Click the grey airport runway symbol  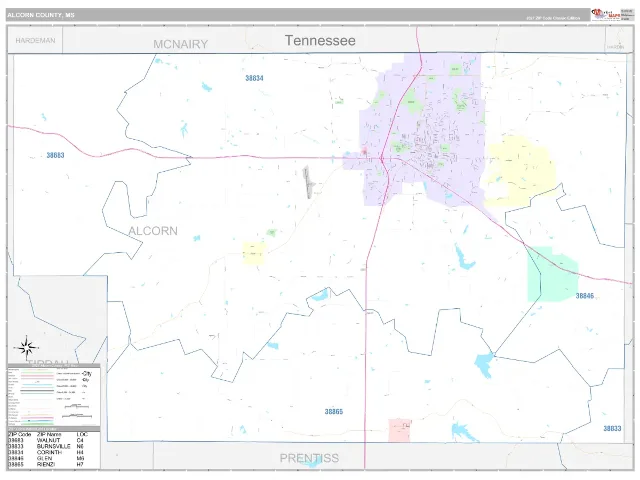[x=308, y=182]
